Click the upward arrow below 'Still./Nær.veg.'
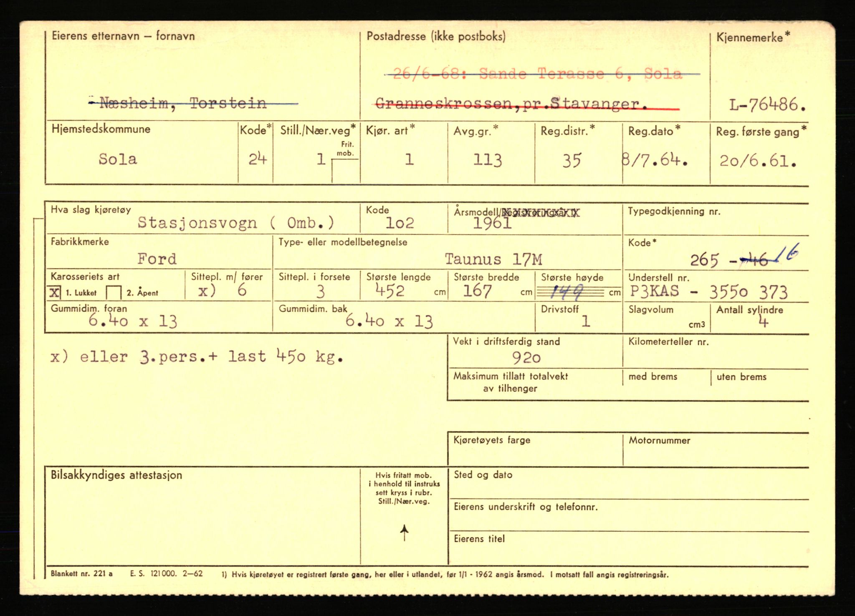This screenshot has height=616, width=855. (x=404, y=533)
